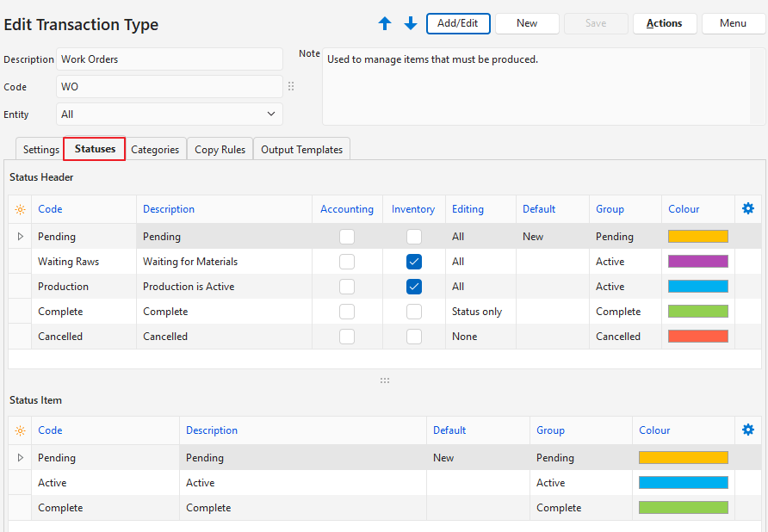Click the blue up arrow icon
Viewport: 768px width, 532px height.
[x=385, y=24]
